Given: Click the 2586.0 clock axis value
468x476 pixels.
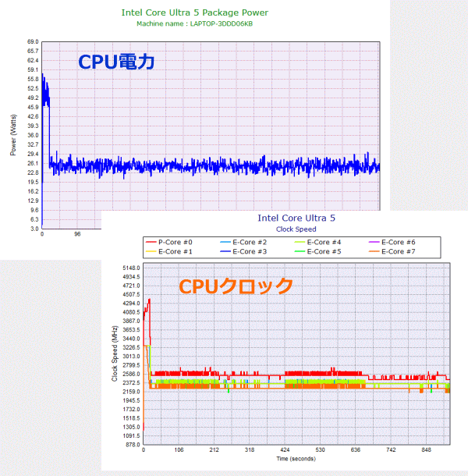Looking at the screenshot, I should (131, 374).
